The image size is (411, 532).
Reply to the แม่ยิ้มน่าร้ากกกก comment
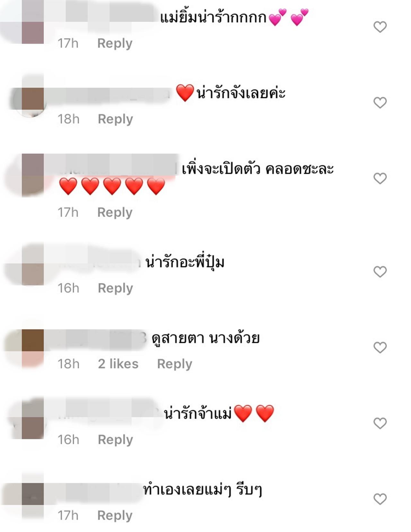[x=115, y=43]
